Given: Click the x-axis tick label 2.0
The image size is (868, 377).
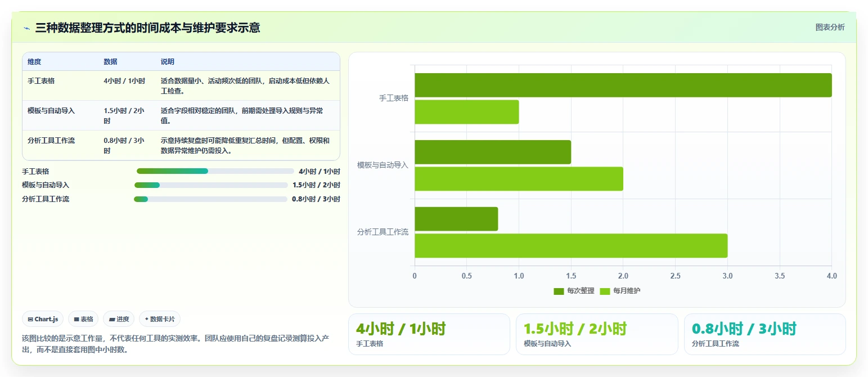Looking at the screenshot, I should (623, 276).
